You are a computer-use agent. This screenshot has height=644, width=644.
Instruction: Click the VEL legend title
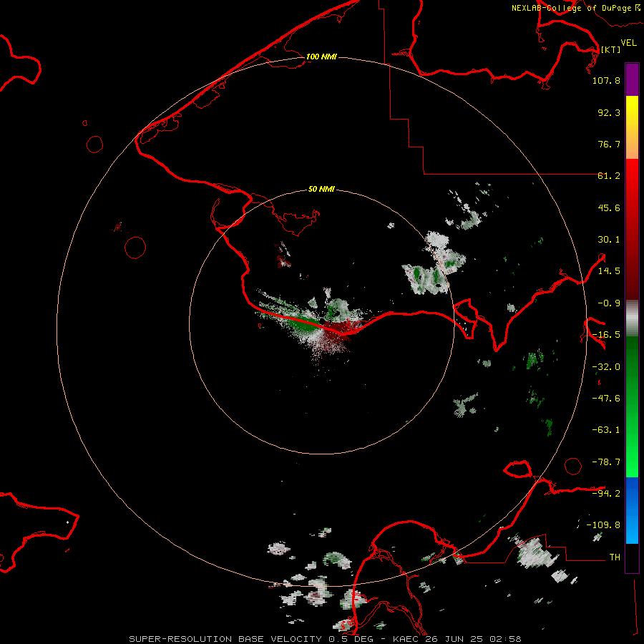point(628,42)
